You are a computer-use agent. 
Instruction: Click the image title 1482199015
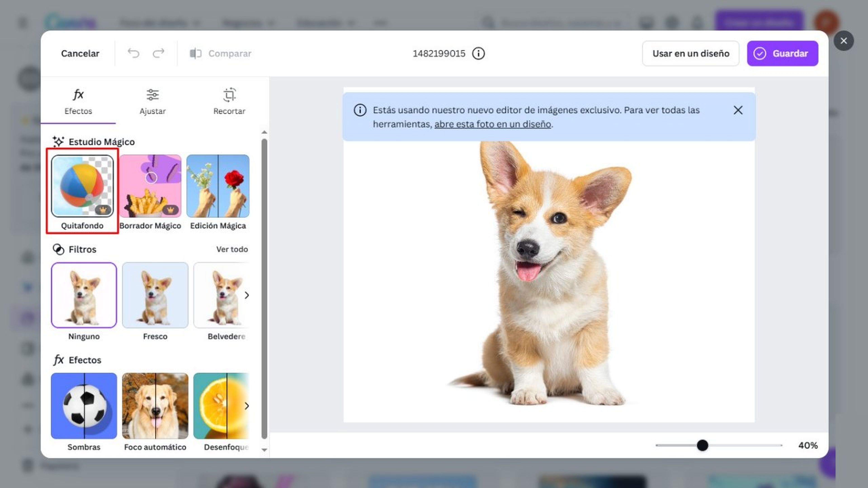pyautogui.click(x=439, y=53)
